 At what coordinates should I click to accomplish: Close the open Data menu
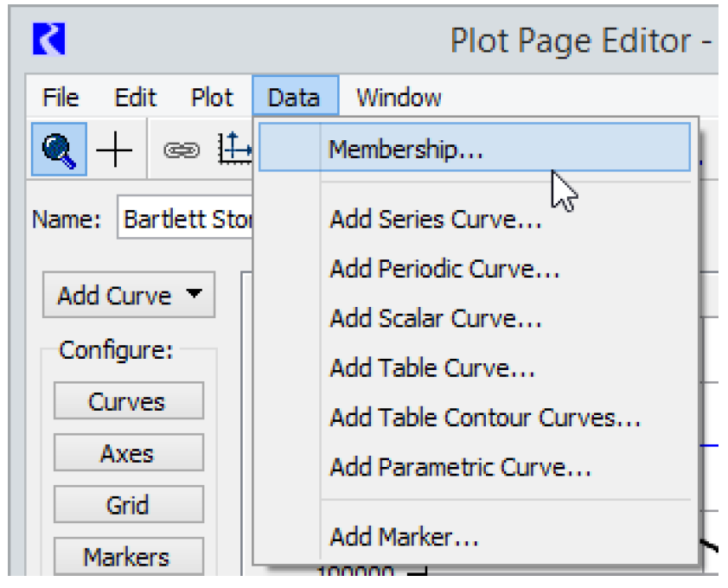pos(294,98)
